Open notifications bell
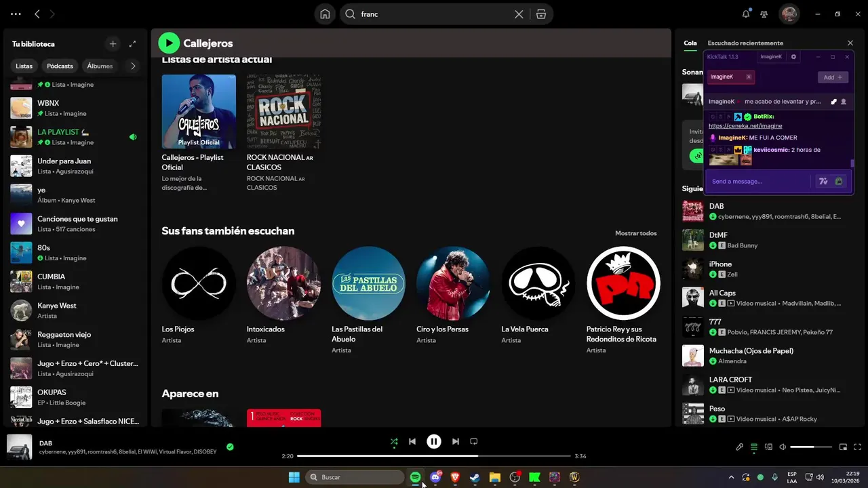The image size is (868, 488). pyautogui.click(x=746, y=14)
